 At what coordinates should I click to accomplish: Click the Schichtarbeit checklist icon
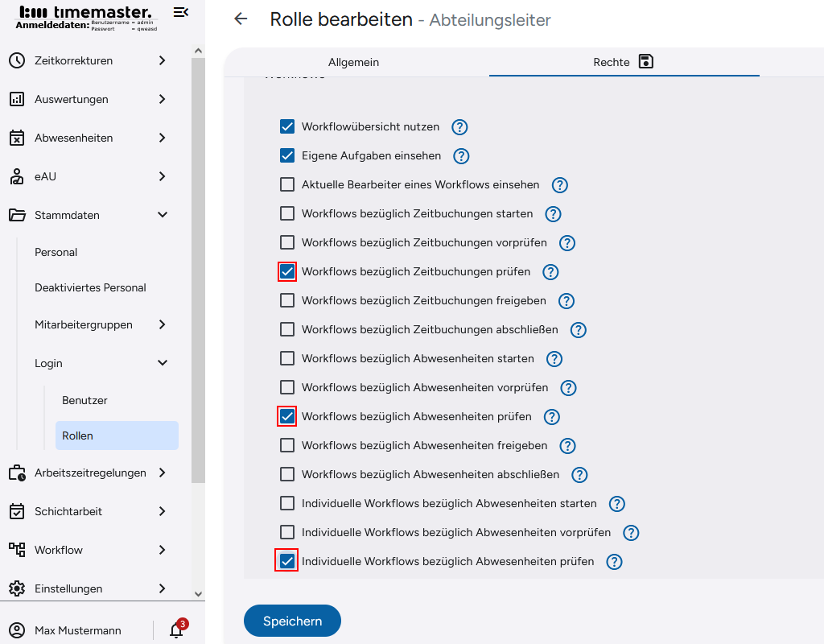[x=18, y=511]
